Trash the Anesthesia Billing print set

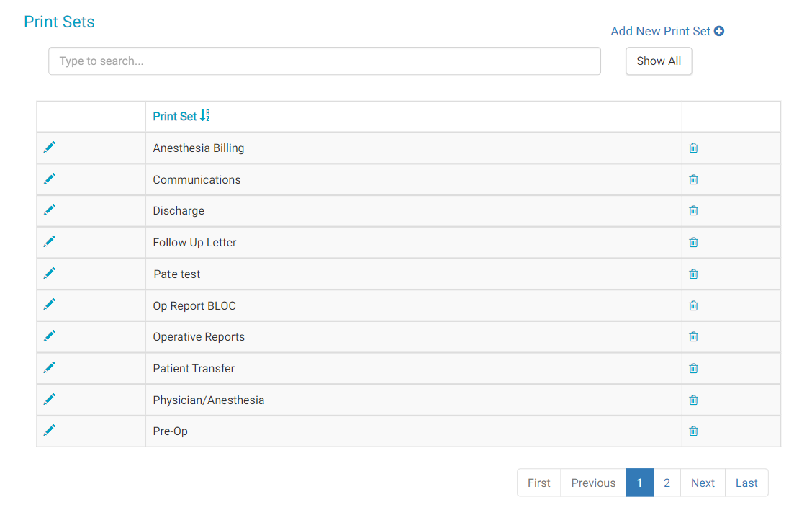693,148
